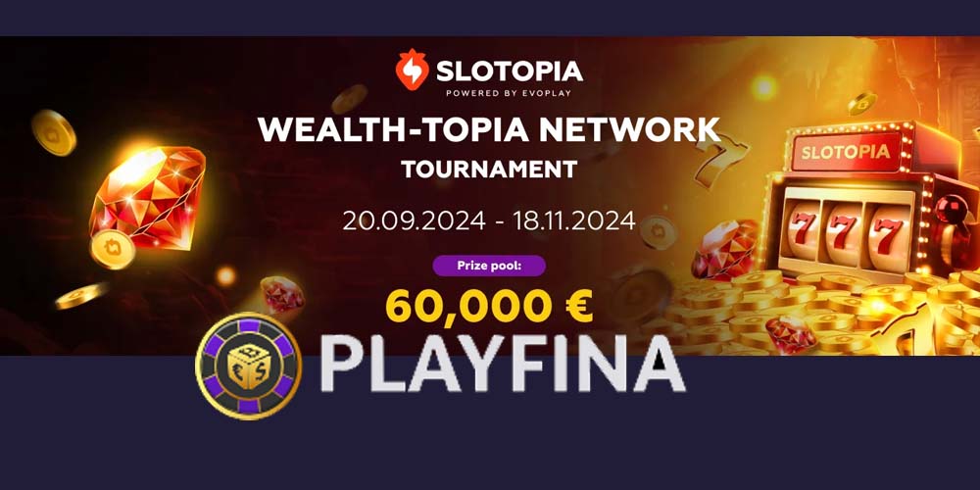Click the small red gem near prize amount
This screenshot has height=490, width=980.
[x=282, y=293]
